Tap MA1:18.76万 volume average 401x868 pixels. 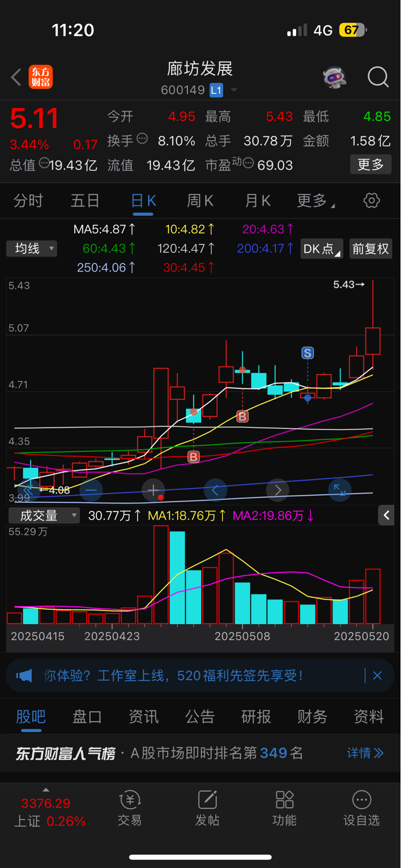click(187, 516)
